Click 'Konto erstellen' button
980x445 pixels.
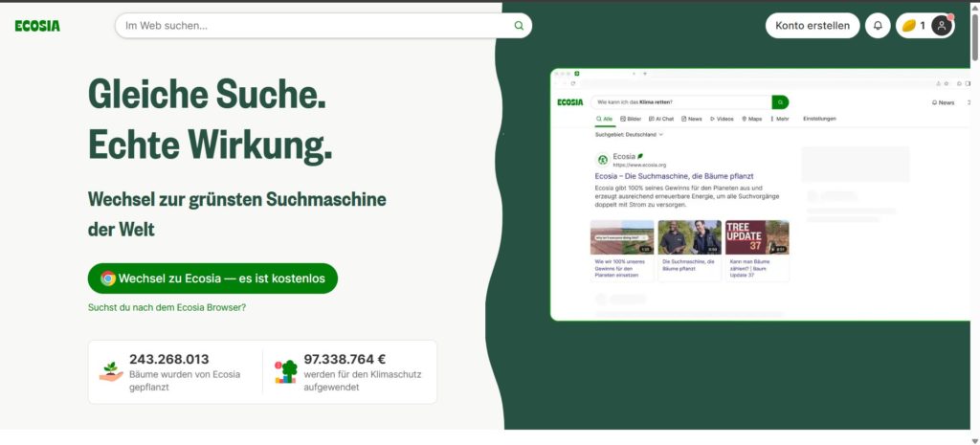(x=813, y=26)
